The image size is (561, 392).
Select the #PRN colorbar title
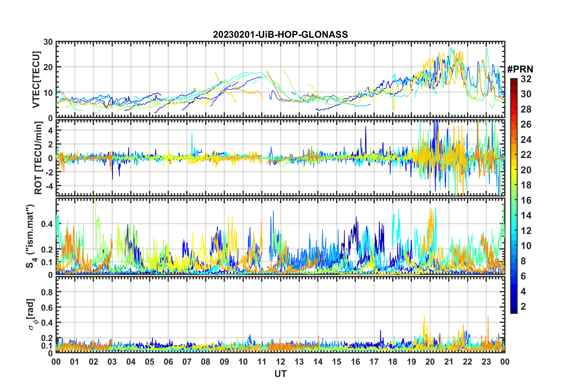point(520,69)
